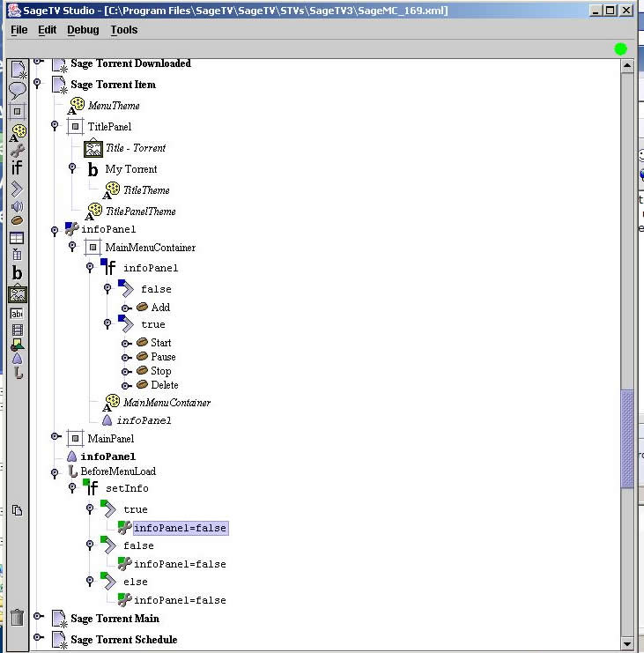Open the Edit menu
The width and height of the screenshot is (644, 653).
tap(47, 30)
